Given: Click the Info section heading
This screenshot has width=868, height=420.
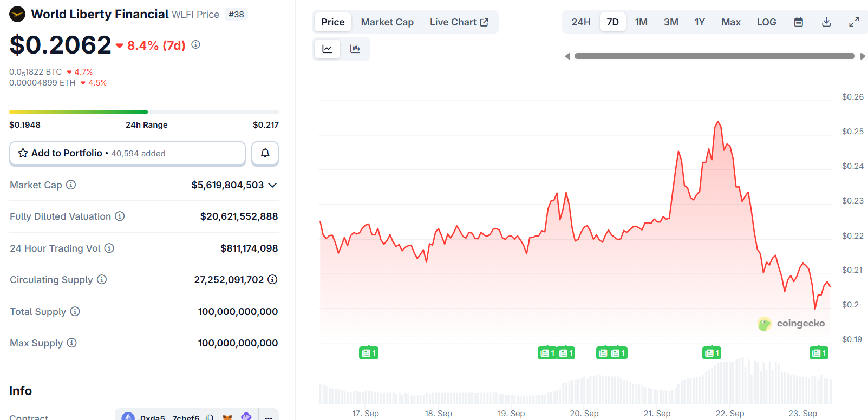Looking at the screenshot, I should click(21, 391).
